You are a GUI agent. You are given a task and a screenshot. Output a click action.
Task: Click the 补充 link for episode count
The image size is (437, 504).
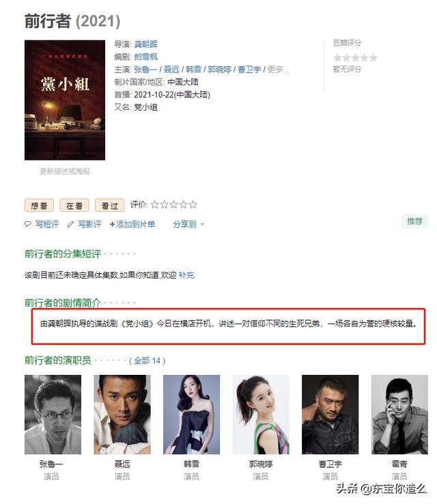pyautogui.click(x=186, y=275)
